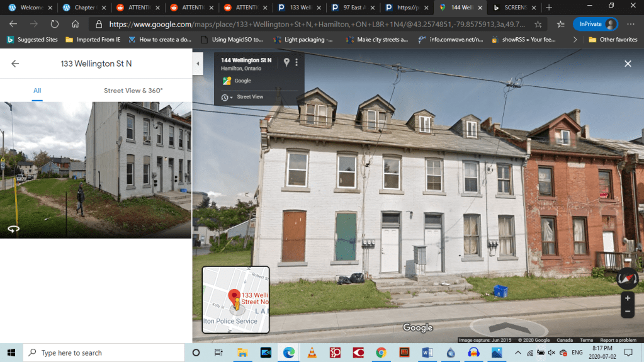The height and width of the screenshot is (362, 644).
Task: Close Street View with the X button
Action: click(x=628, y=64)
